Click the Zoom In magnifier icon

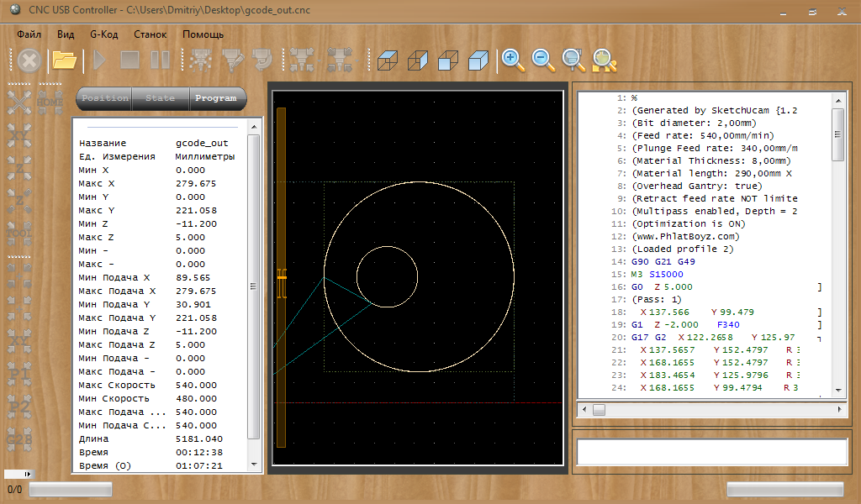512,59
